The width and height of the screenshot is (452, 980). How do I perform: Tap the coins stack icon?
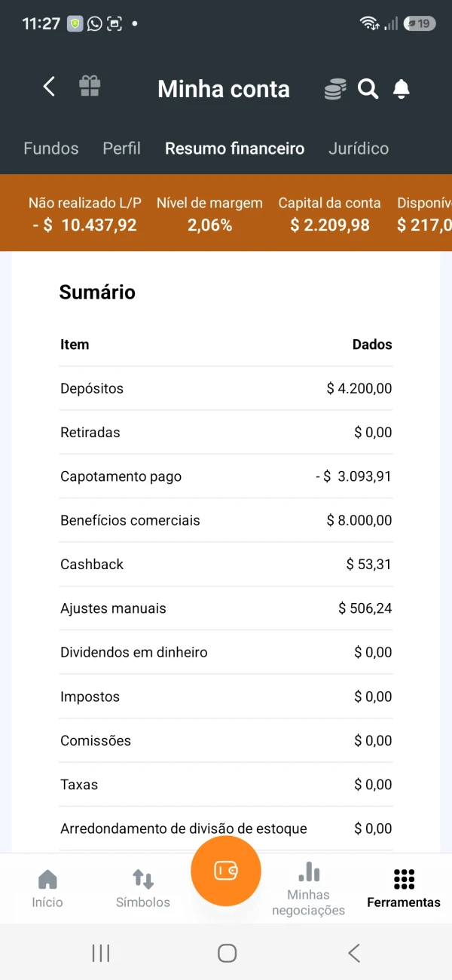(335, 89)
